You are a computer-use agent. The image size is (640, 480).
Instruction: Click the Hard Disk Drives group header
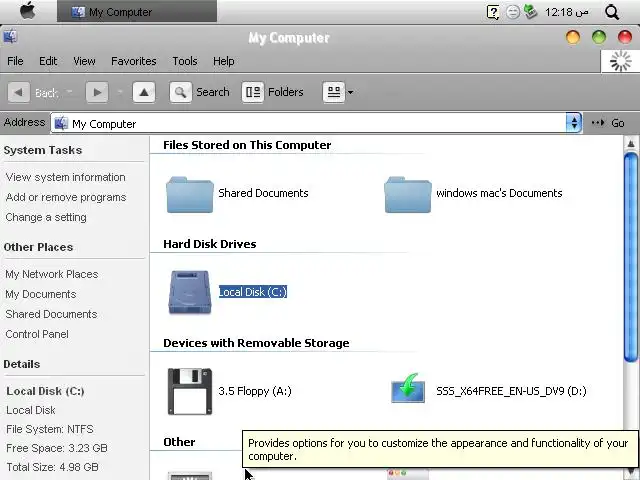(209, 244)
